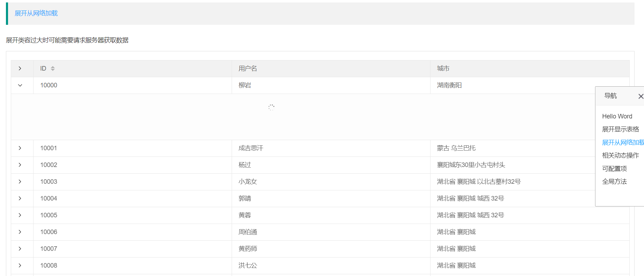Click the 用户名 column header
This screenshot has height=276, width=644.
tap(248, 68)
